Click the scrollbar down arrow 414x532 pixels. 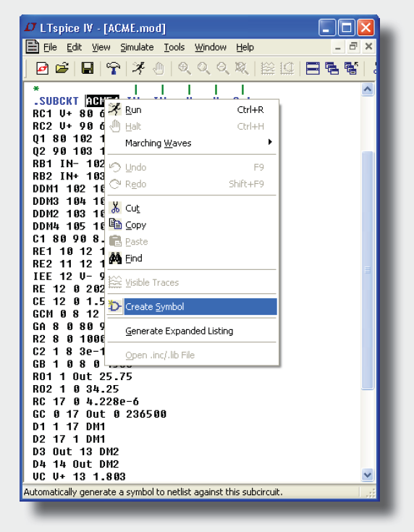pos(368,475)
